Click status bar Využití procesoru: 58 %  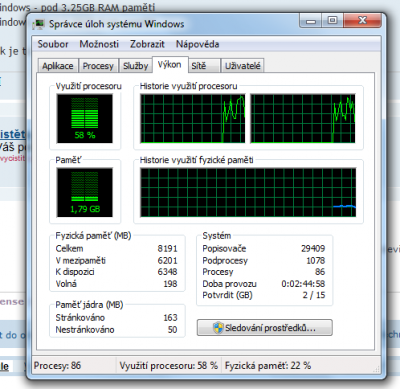click(169, 366)
